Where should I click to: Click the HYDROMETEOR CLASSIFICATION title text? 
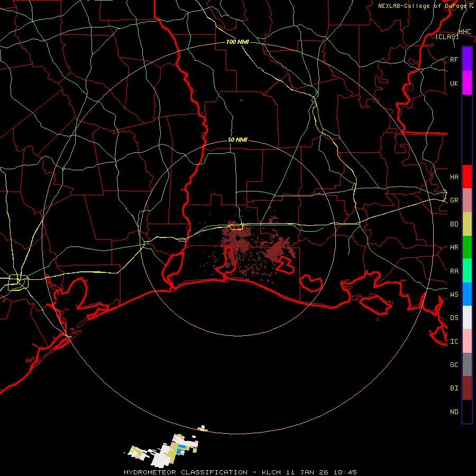click(x=186, y=472)
